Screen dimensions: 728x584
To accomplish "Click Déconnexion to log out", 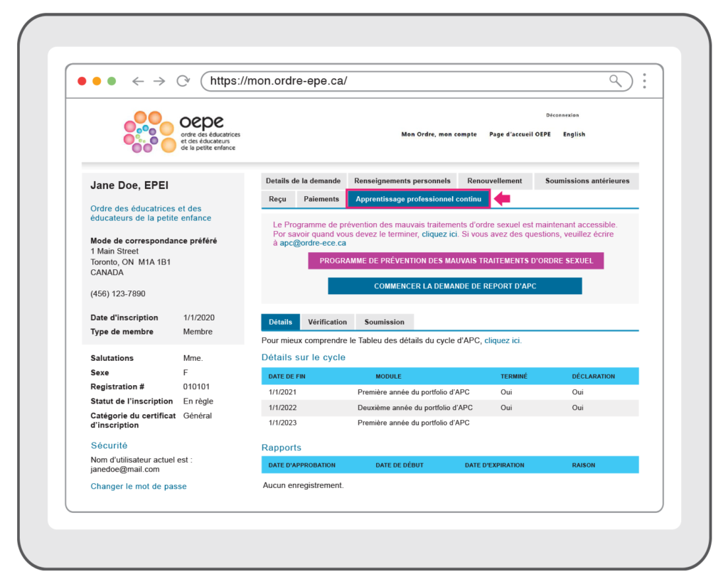I will click(x=562, y=115).
